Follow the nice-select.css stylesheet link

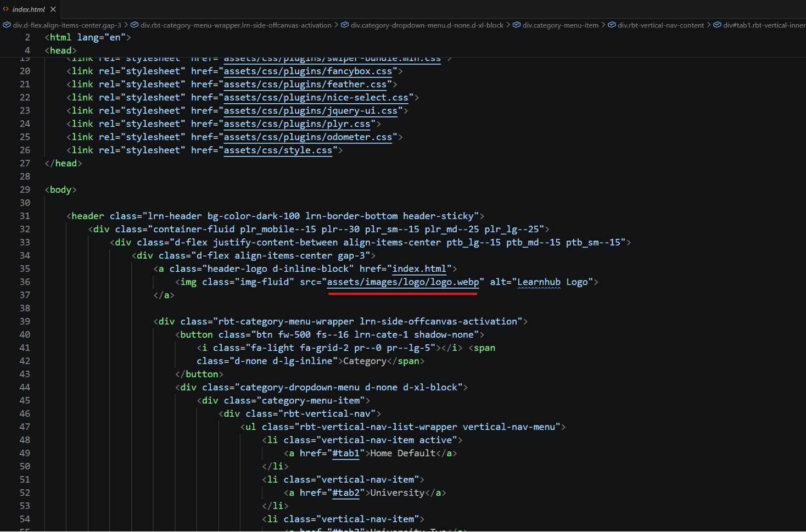[316, 98]
